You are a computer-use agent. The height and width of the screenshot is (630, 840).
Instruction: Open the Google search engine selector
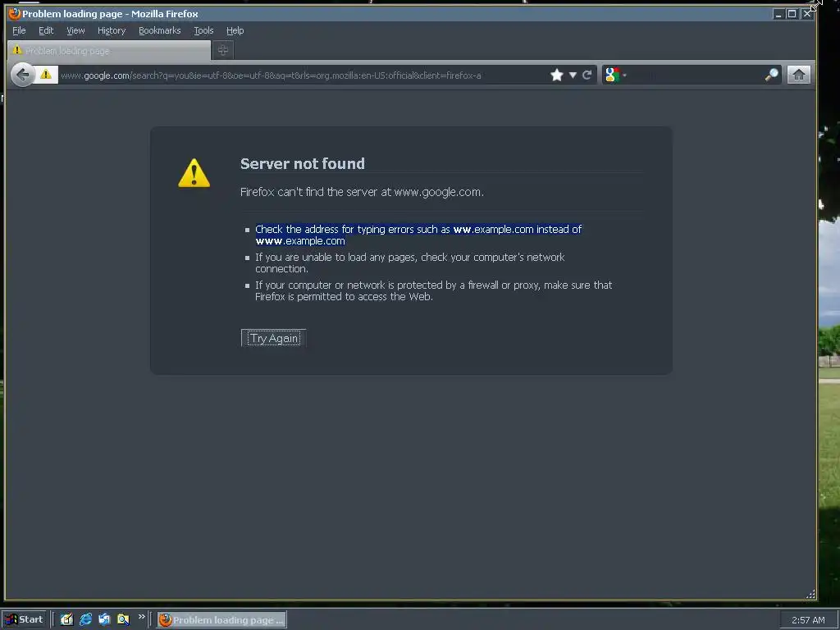(615, 75)
